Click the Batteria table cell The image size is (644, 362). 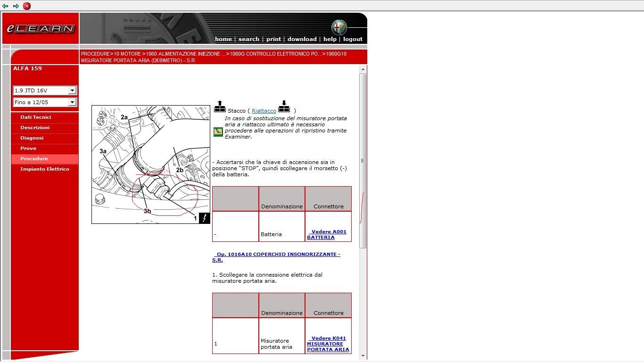pos(282,227)
